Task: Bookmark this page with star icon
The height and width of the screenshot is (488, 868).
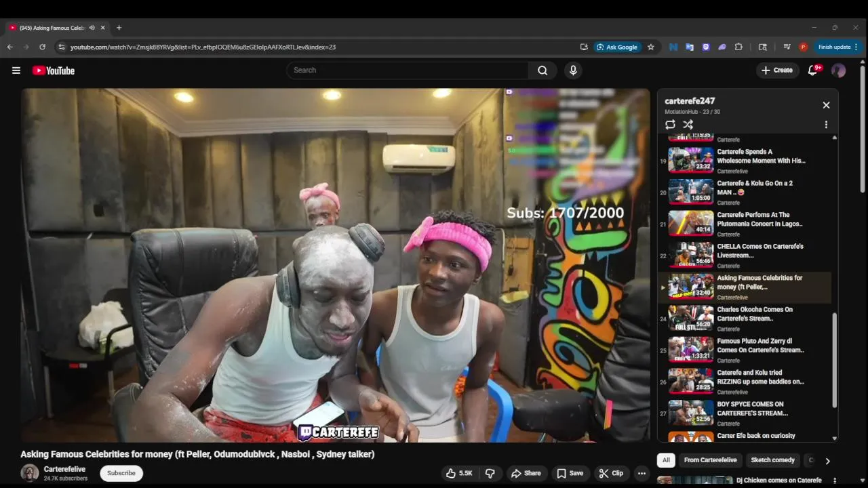Action: pyautogui.click(x=651, y=47)
